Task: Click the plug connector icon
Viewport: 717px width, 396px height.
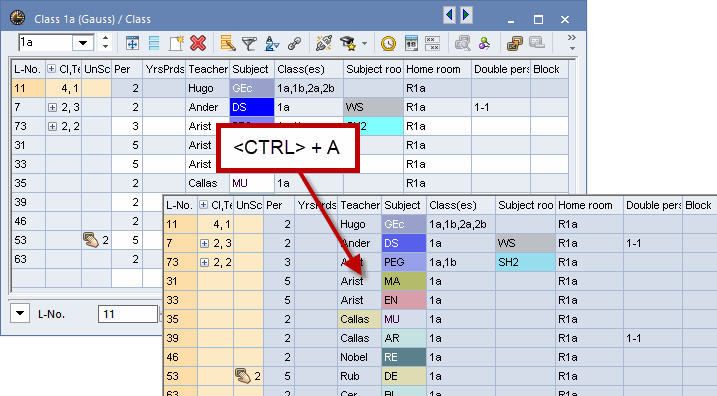Action: (324, 43)
